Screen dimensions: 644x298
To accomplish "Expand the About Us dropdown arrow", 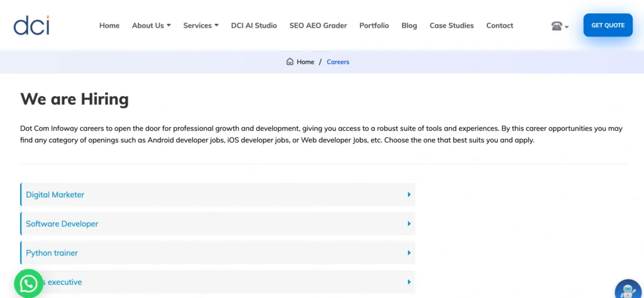I will (x=169, y=25).
